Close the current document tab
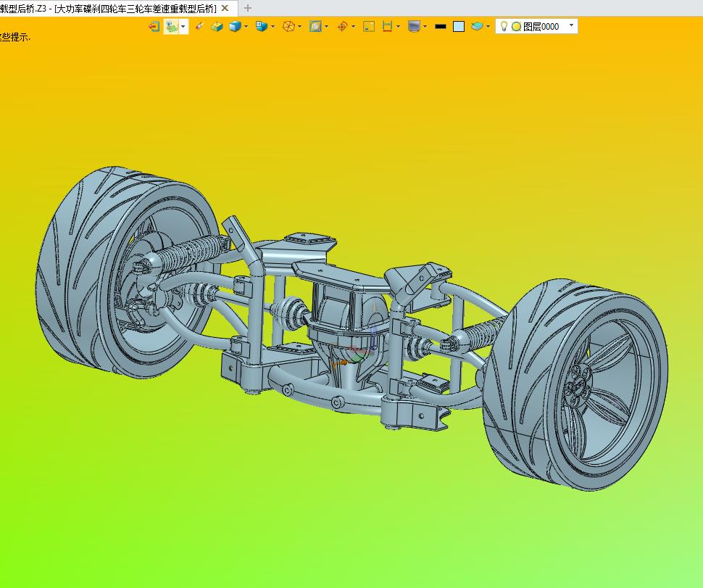Viewport: 703px width, 588px height. pos(225,8)
